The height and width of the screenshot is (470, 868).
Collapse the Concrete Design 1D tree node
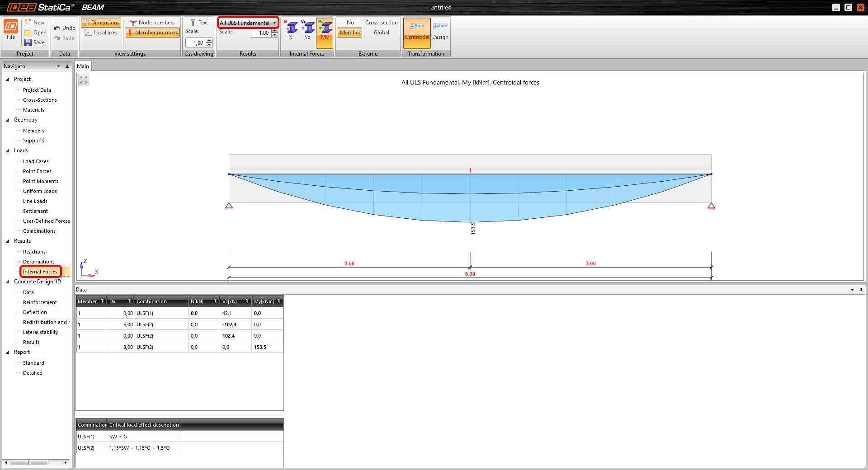click(x=8, y=282)
